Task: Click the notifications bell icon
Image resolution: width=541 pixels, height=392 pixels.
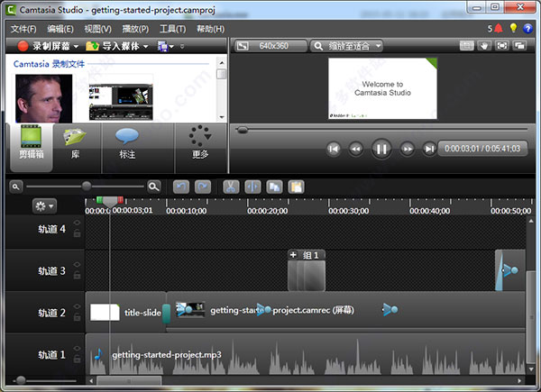Action: (x=499, y=28)
